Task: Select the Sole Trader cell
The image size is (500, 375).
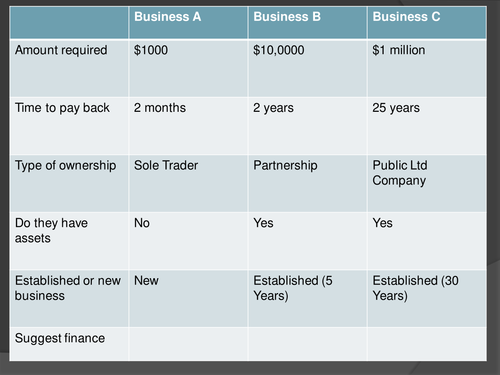Action: [188, 183]
